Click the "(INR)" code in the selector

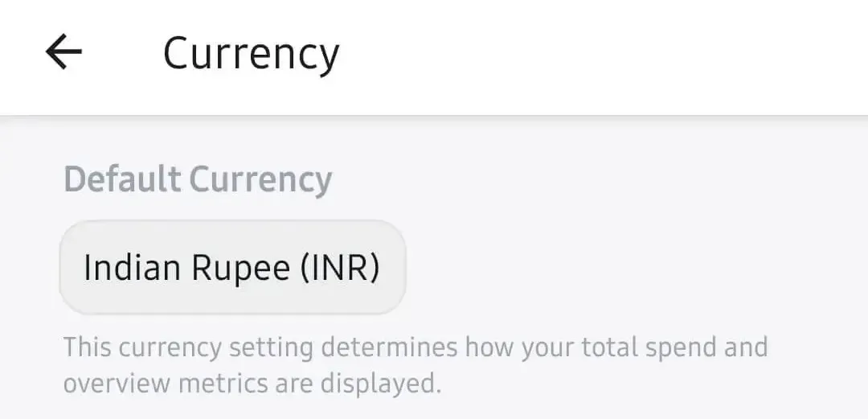coord(339,268)
